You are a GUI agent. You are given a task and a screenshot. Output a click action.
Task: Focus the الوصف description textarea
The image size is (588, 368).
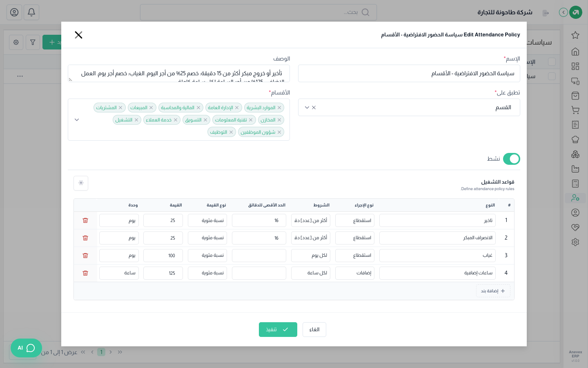point(179,74)
